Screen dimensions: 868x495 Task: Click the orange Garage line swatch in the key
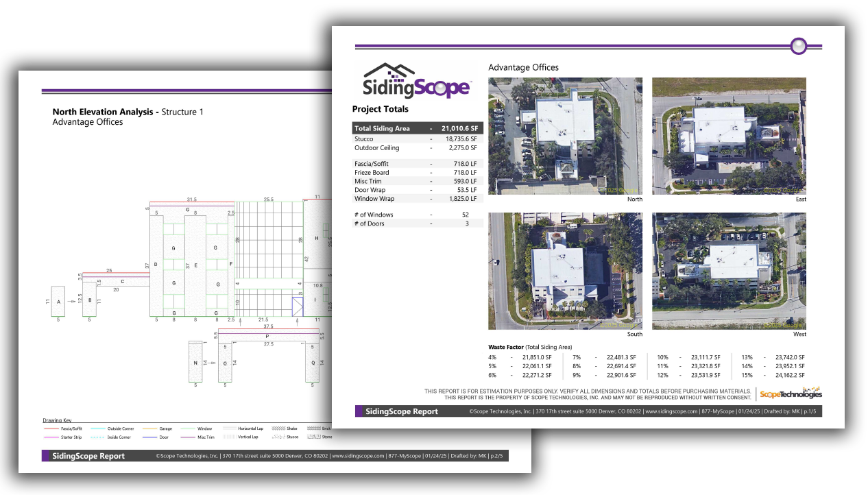[x=149, y=428]
